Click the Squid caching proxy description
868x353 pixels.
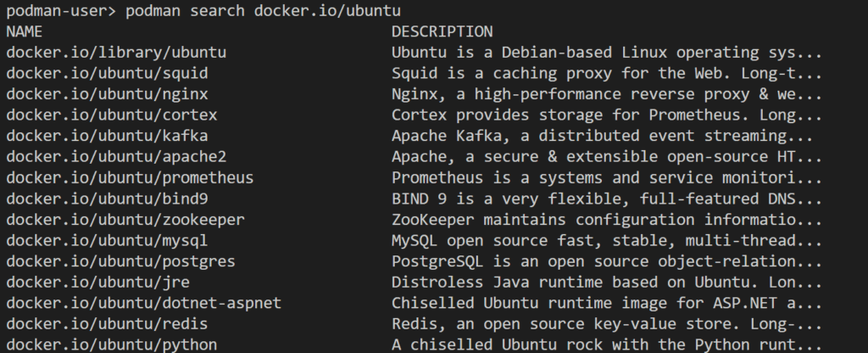click(x=607, y=73)
